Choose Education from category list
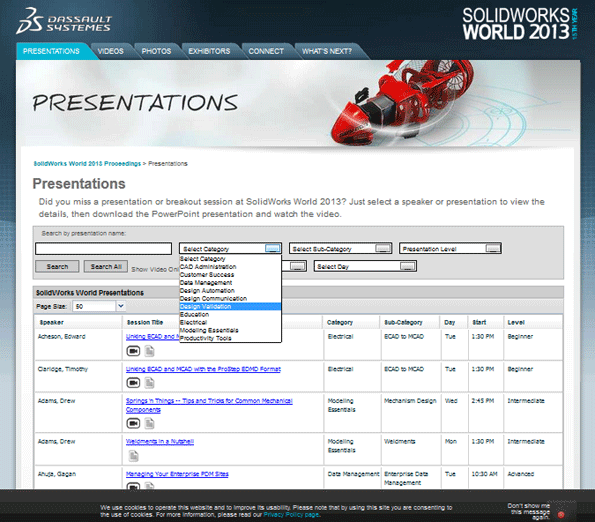This screenshot has width=595, height=522. [230, 314]
